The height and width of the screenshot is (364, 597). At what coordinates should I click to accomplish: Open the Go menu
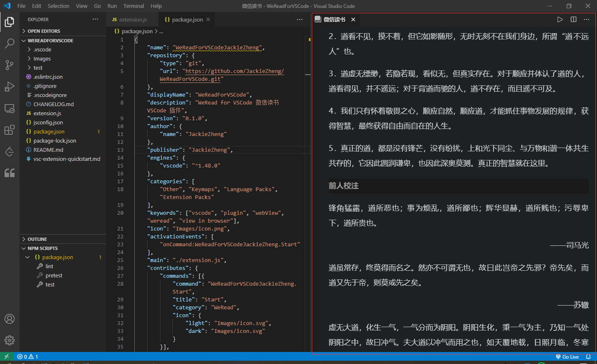[97, 6]
